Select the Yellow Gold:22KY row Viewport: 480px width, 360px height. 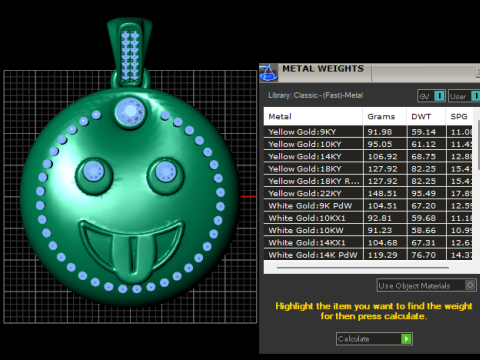tap(368, 193)
